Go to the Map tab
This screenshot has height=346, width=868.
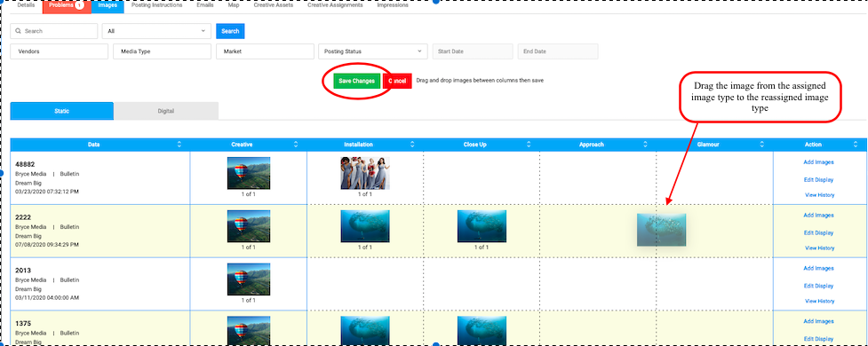click(x=234, y=5)
